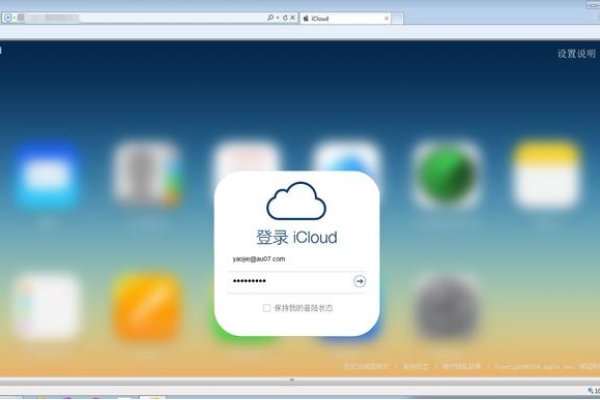Viewport: 600px width, 400px height.
Task: Click the blurred green Find iPhone icon
Action: click(446, 174)
